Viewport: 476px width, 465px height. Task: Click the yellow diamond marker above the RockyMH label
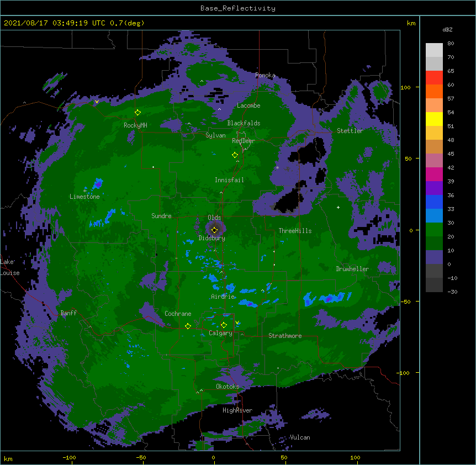(x=137, y=113)
